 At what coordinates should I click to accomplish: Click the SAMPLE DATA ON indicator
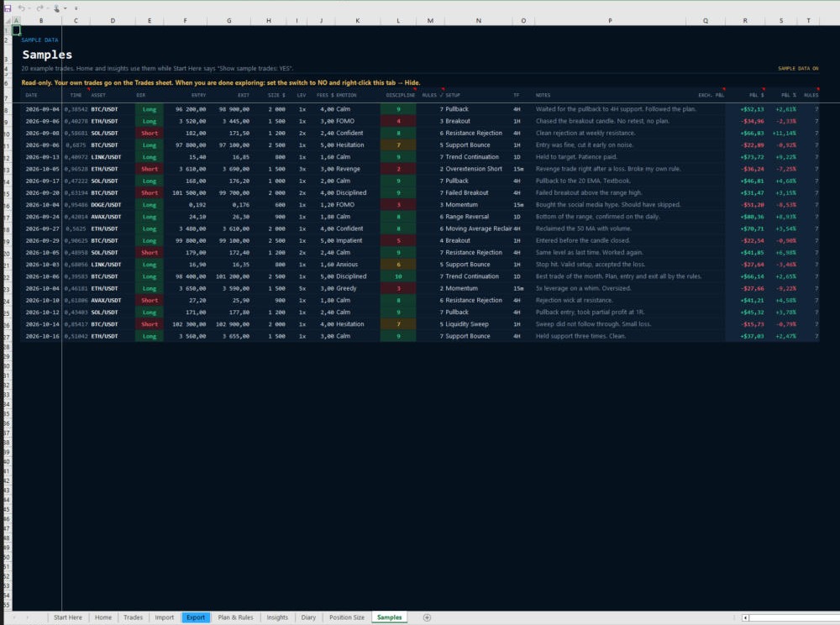[798, 69]
